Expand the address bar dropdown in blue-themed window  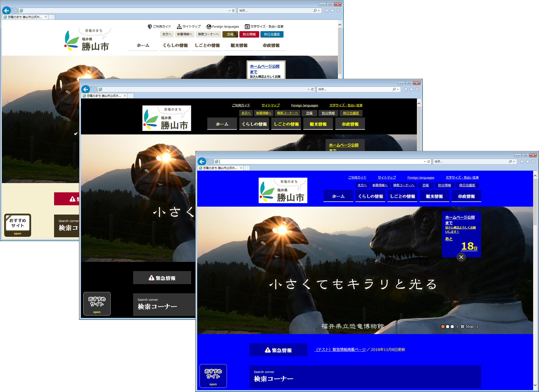[x=425, y=162]
